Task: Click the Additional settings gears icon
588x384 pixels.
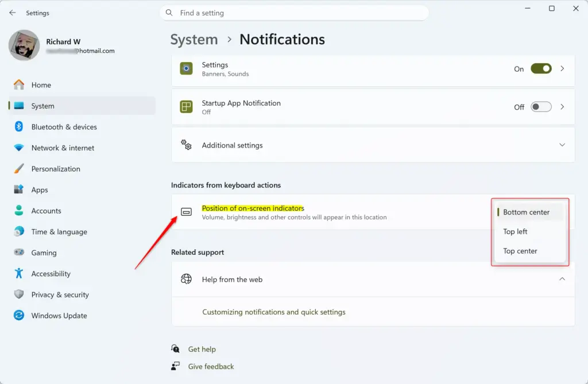Action: tap(186, 145)
